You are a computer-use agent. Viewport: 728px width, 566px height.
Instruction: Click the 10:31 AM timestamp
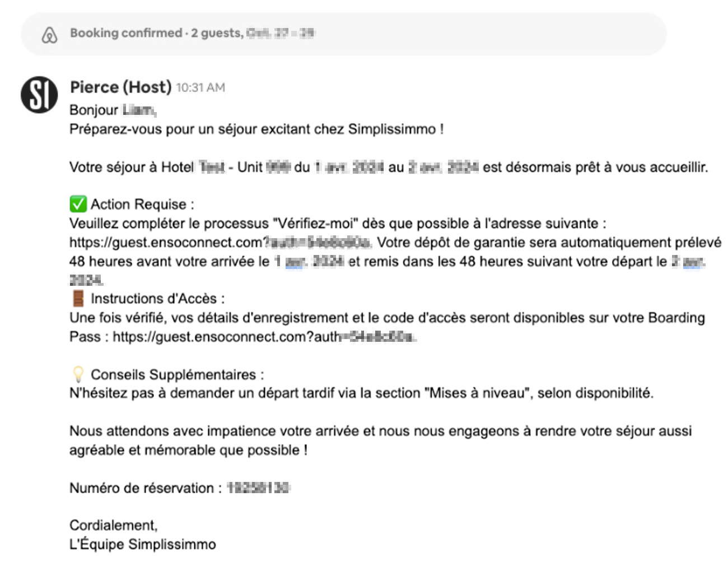[x=200, y=87]
